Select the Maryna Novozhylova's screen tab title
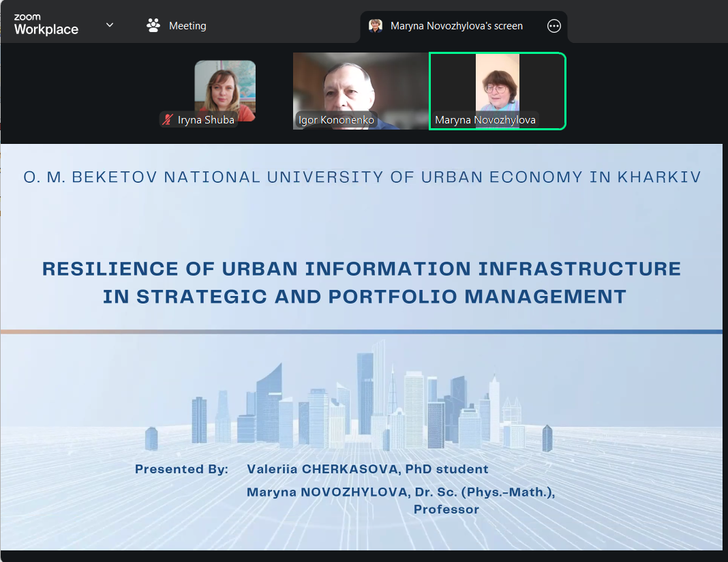The image size is (728, 562). 456,26
